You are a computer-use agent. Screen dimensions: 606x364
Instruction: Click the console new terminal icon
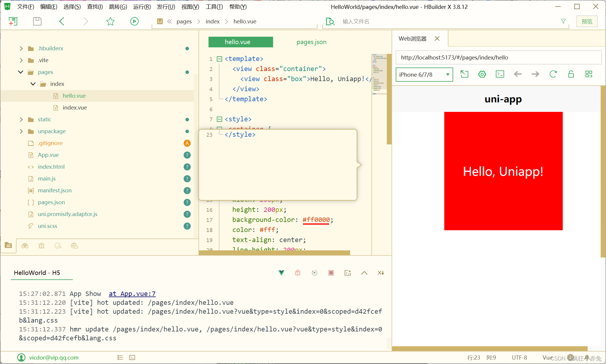coord(348,273)
